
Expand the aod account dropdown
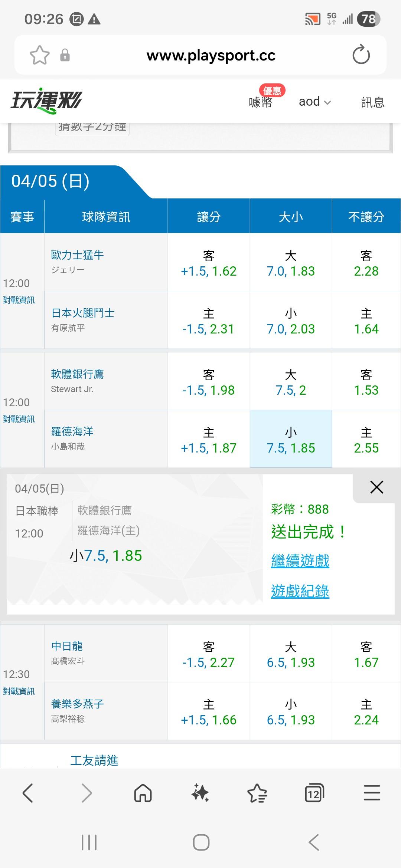(x=314, y=102)
